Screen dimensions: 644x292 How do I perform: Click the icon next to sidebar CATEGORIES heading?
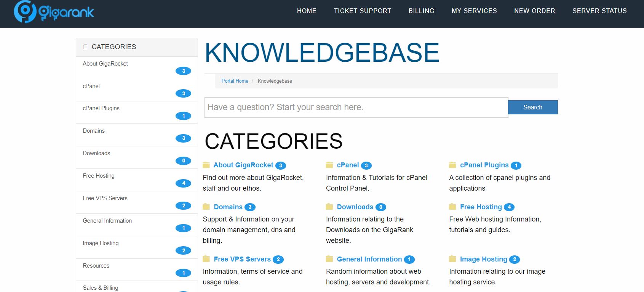click(85, 47)
